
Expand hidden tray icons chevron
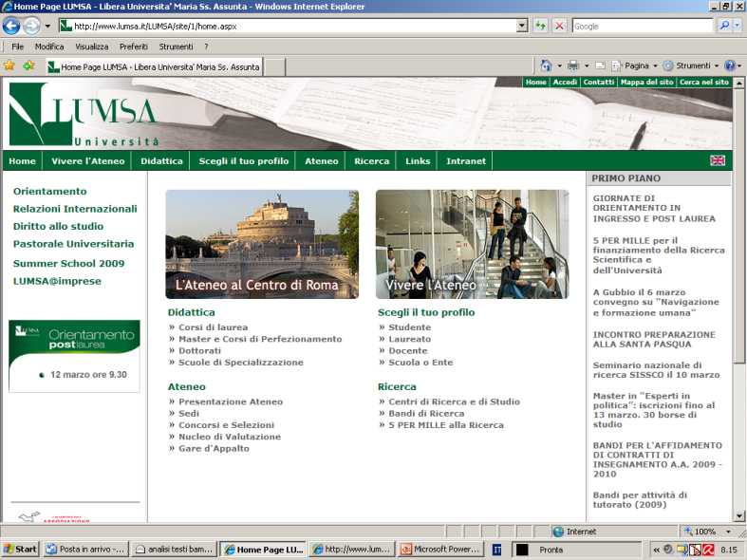point(657,550)
